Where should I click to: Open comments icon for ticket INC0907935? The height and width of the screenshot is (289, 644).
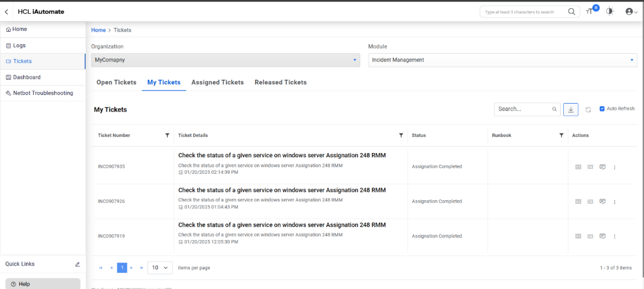pyautogui.click(x=603, y=167)
